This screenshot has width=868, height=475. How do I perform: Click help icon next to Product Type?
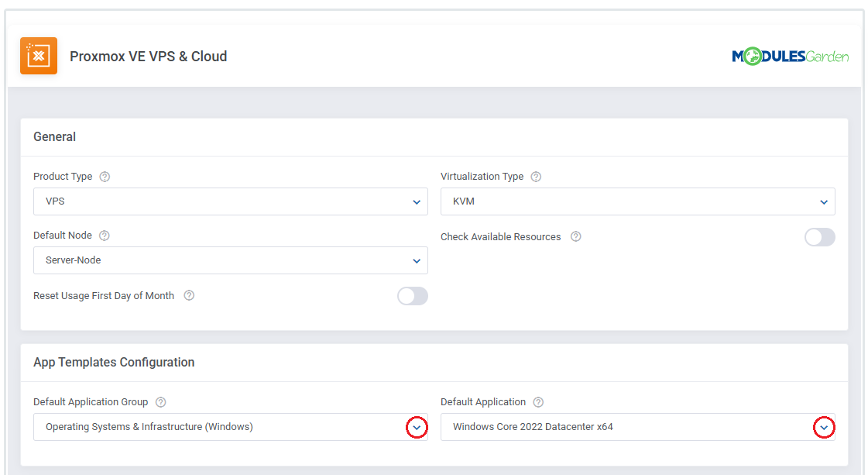tap(105, 177)
